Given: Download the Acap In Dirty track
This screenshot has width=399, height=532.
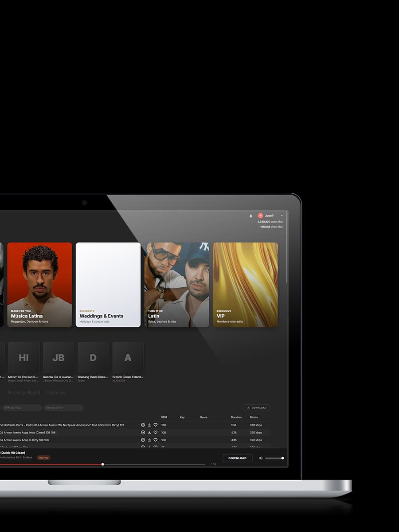Looking at the screenshot, I should click(x=149, y=440).
